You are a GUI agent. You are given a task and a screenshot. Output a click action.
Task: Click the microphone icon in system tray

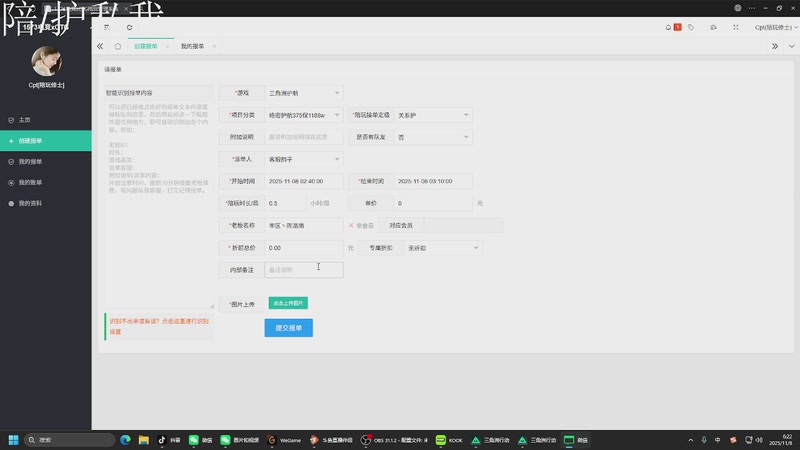pyautogui.click(x=704, y=440)
